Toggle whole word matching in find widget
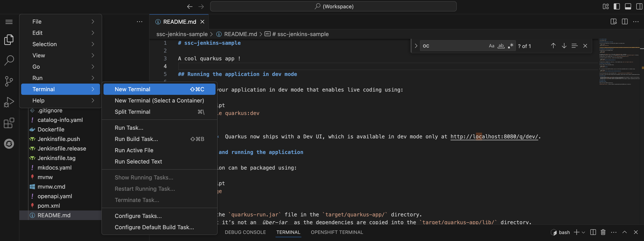 tap(501, 46)
